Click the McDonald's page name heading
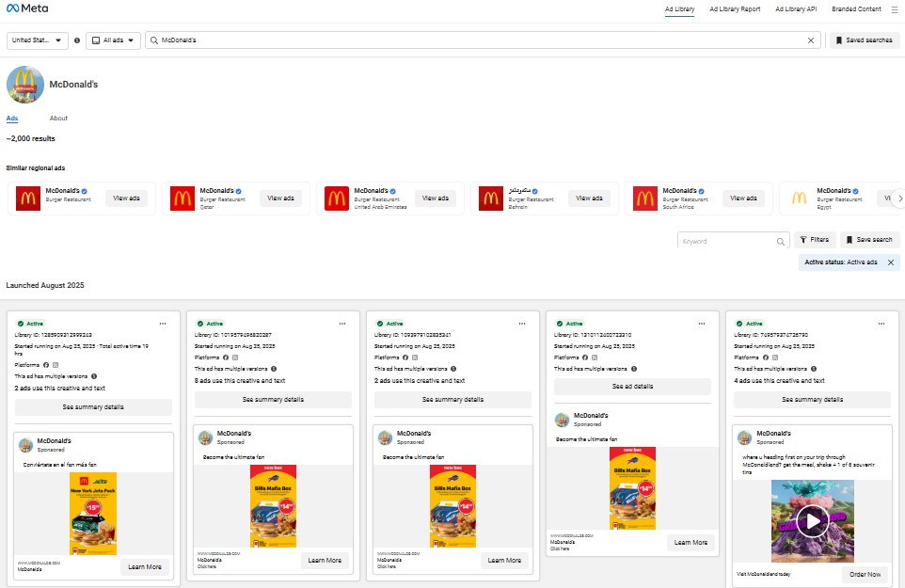This screenshot has height=588, width=905. point(73,85)
